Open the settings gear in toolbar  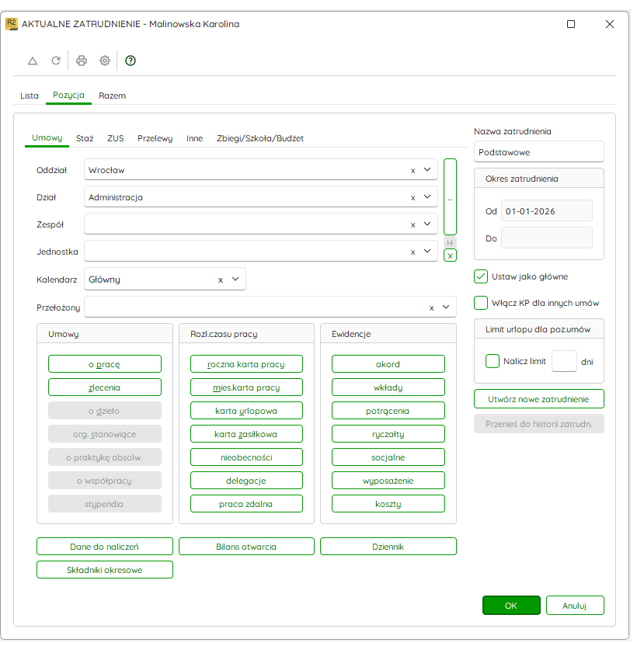click(x=105, y=61)
